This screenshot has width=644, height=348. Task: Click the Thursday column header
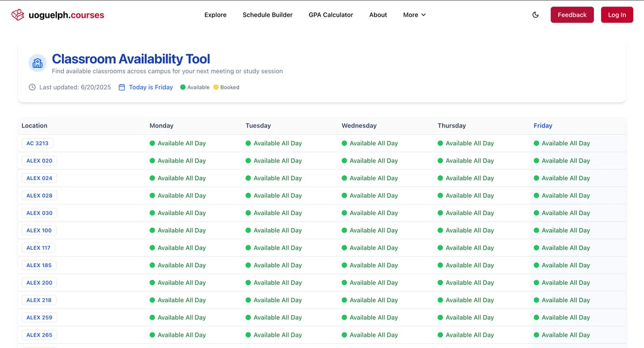452,126
